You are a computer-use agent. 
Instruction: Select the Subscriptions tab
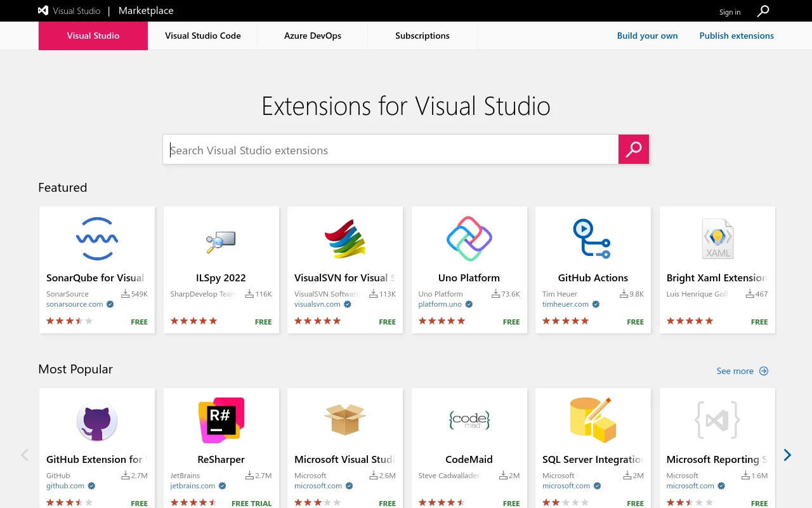422,36
